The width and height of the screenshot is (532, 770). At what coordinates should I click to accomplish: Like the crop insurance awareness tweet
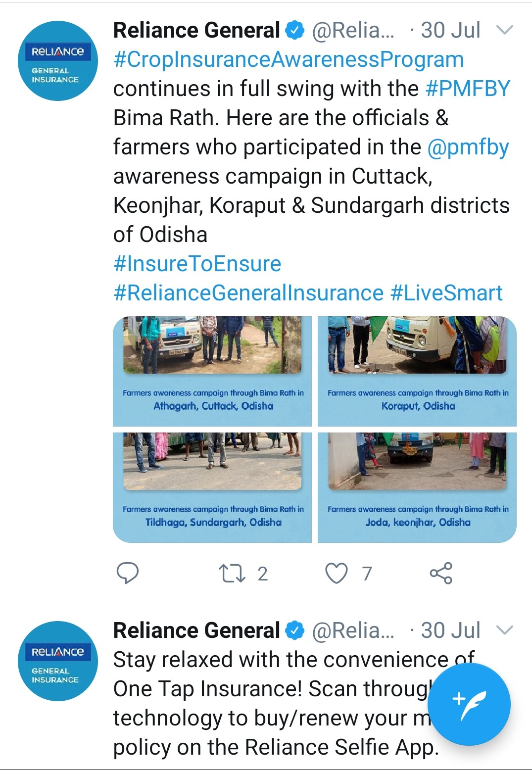337,573
